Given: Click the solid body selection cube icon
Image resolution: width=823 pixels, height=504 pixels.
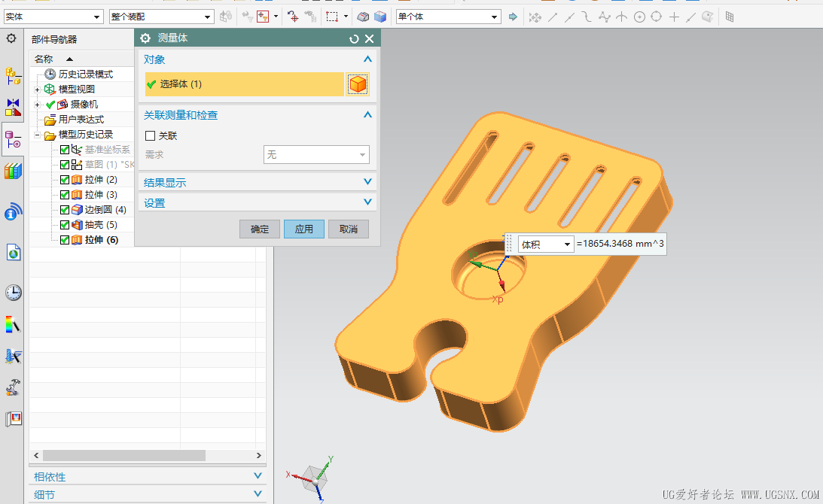Looking at the screenshot, I should coord(358,84).
